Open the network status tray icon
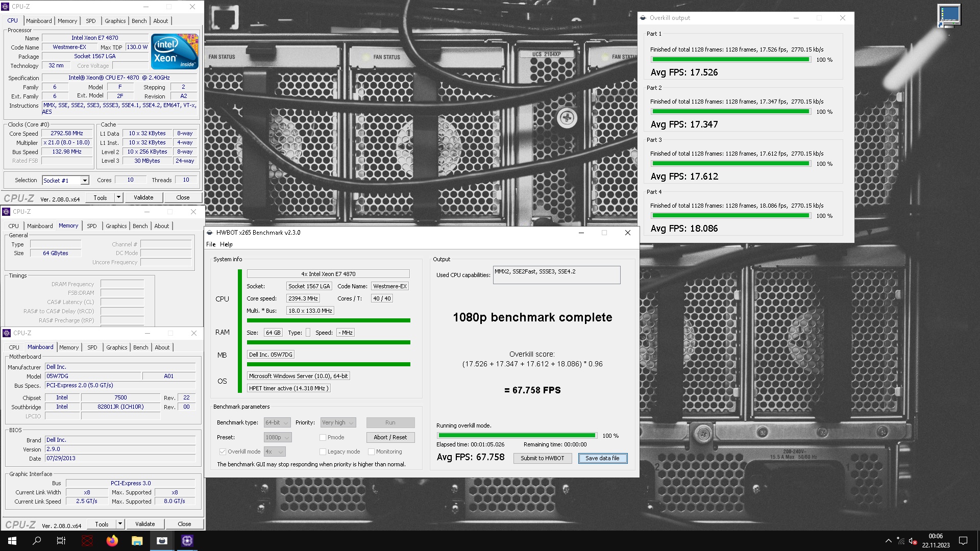The image size is (980, 551). (x=901, y=541)
